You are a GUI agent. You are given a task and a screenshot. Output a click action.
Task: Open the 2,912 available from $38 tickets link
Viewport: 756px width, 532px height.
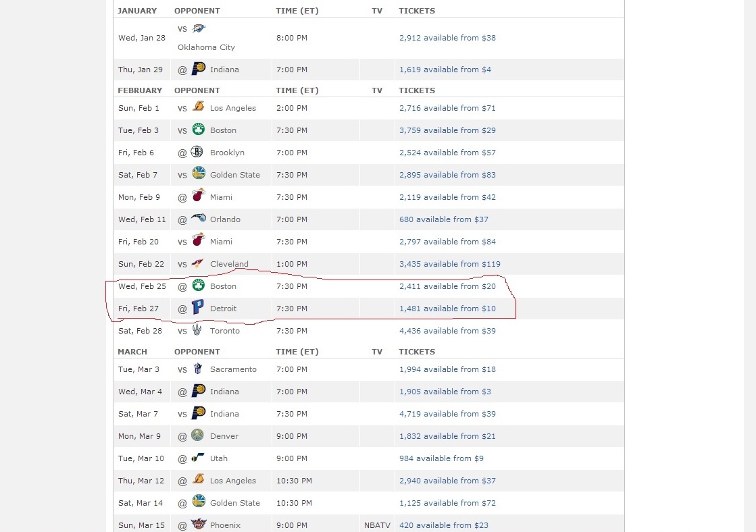447,38
